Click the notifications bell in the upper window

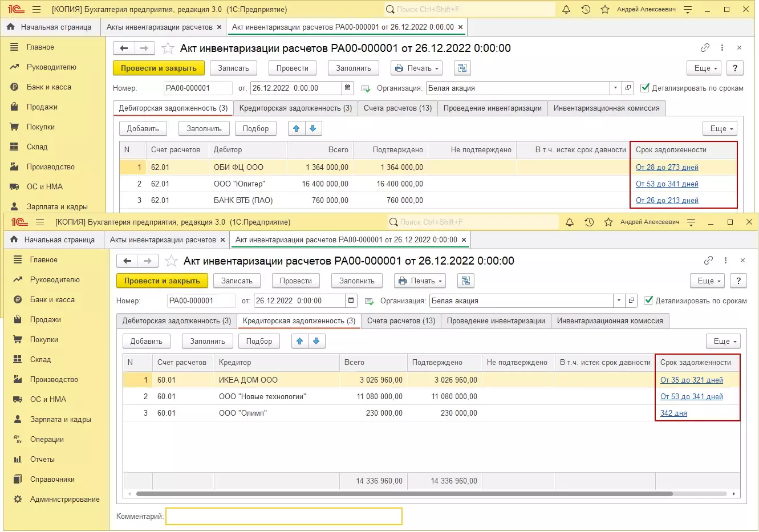point(566,10)
